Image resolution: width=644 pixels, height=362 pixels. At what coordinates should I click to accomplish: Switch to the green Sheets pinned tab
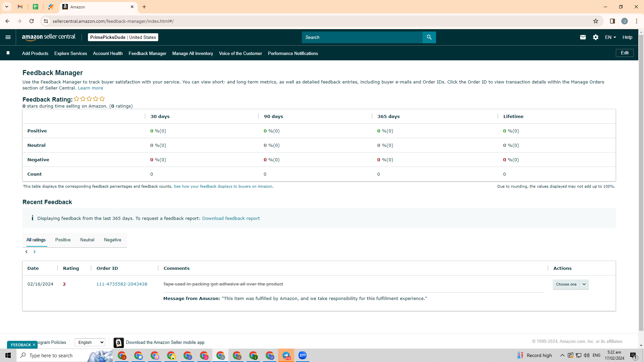36,7
